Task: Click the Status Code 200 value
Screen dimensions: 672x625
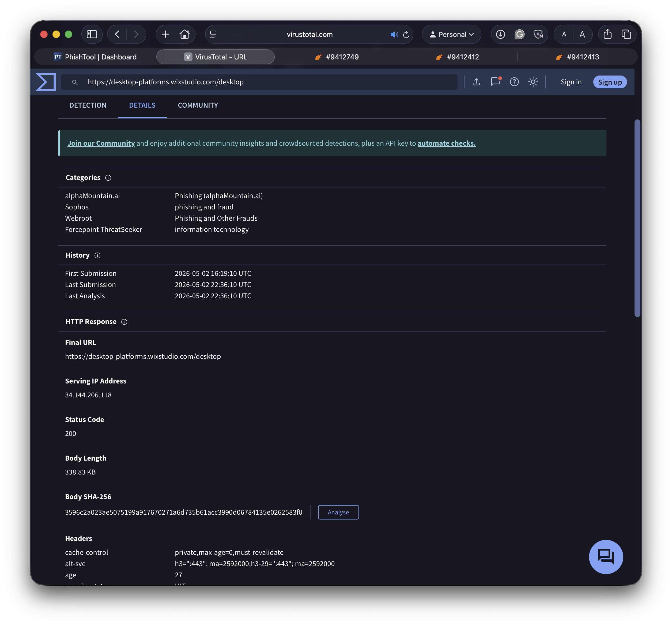Action: point(70,433)
